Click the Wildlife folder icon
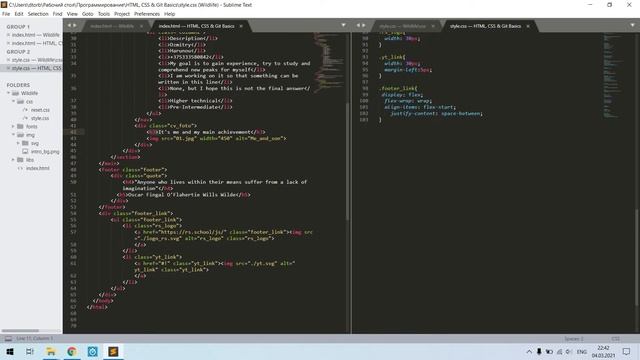The height and width of the screenshot is (360, 640). [x=16, y=93]
